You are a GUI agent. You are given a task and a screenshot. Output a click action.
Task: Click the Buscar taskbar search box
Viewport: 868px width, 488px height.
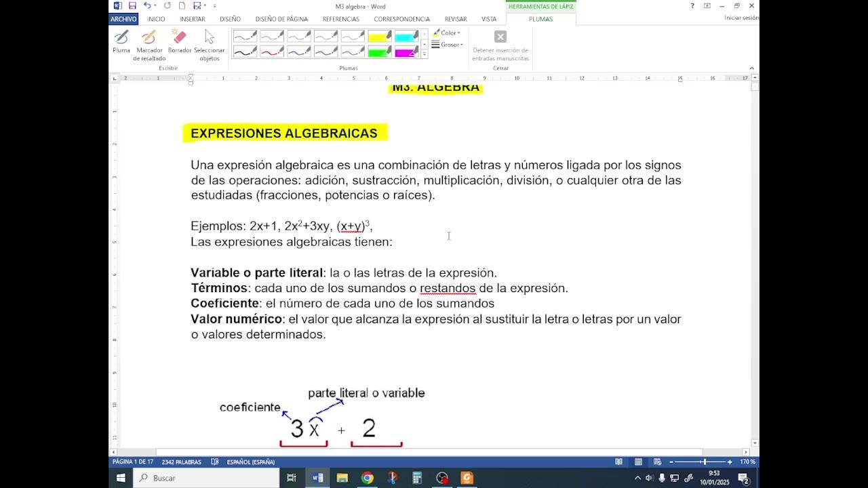(x=206, y=478)
